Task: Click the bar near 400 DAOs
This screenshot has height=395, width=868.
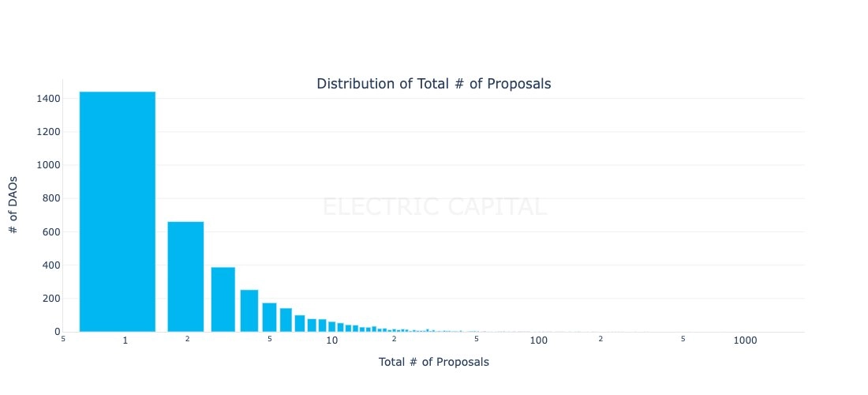Action: coord(223,299)
